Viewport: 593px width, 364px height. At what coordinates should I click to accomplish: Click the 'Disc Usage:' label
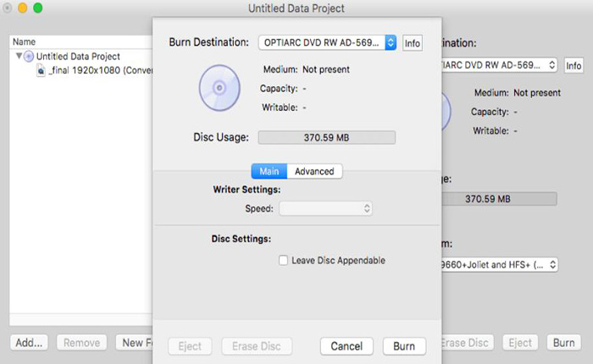tap(221, 137)
